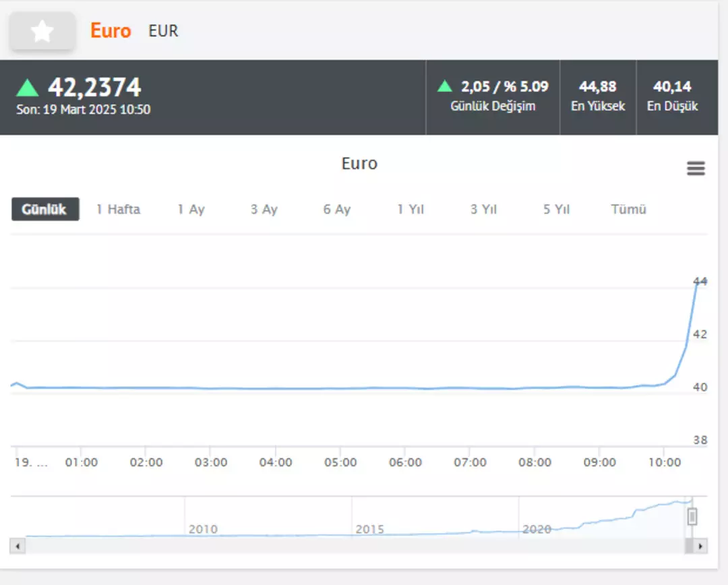This screenshot has width=728, height=585.
Task: Click the 42,2374 price value
Action: (x=95, y=87)
